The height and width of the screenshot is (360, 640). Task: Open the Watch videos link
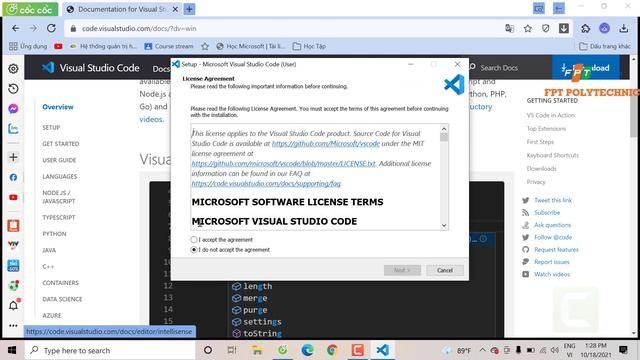pos(552,274)
